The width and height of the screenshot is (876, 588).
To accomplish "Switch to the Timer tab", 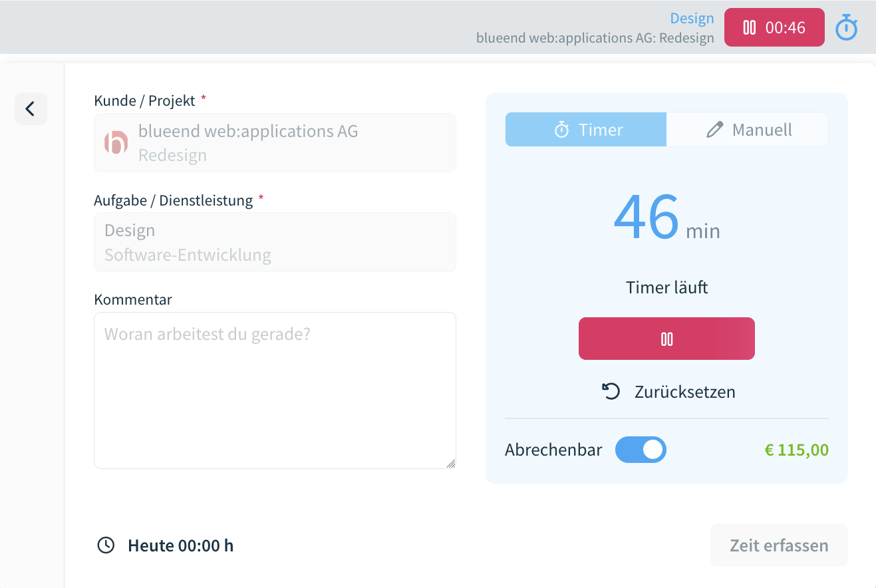I will tap(586, 129).
